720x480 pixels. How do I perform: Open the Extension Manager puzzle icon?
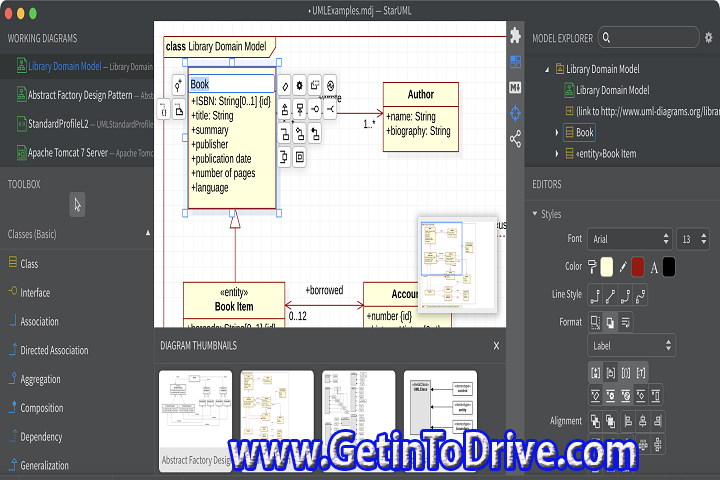[515, 35]
